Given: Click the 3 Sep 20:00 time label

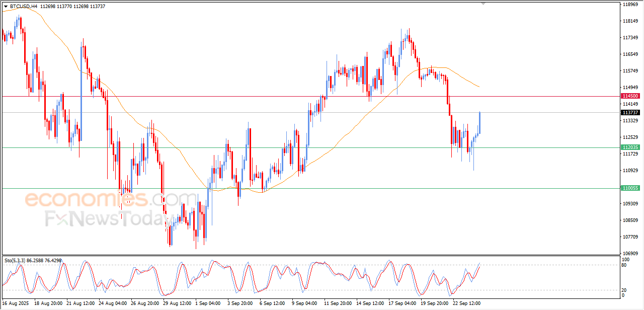Looking at the screenshot, I should [240, 304].
